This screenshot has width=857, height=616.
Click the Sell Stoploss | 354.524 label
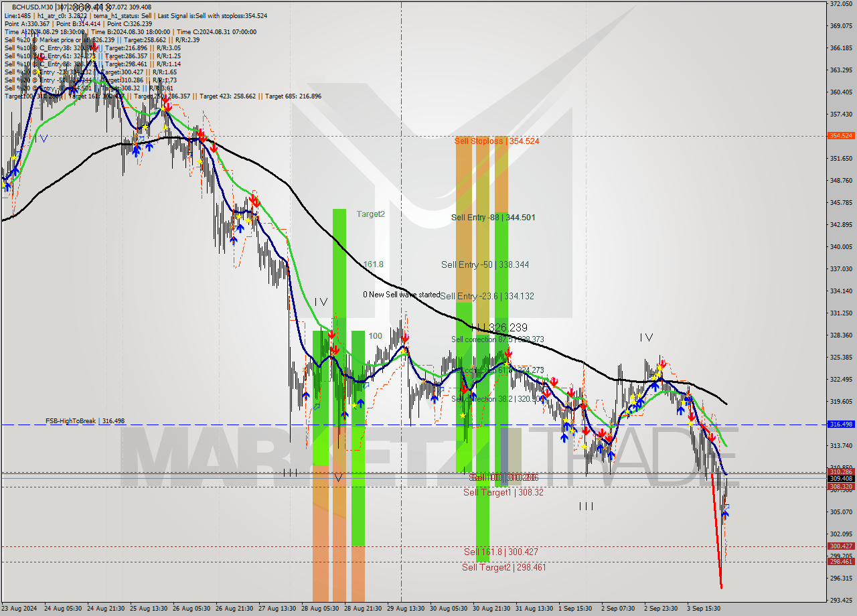pos(496,141)
